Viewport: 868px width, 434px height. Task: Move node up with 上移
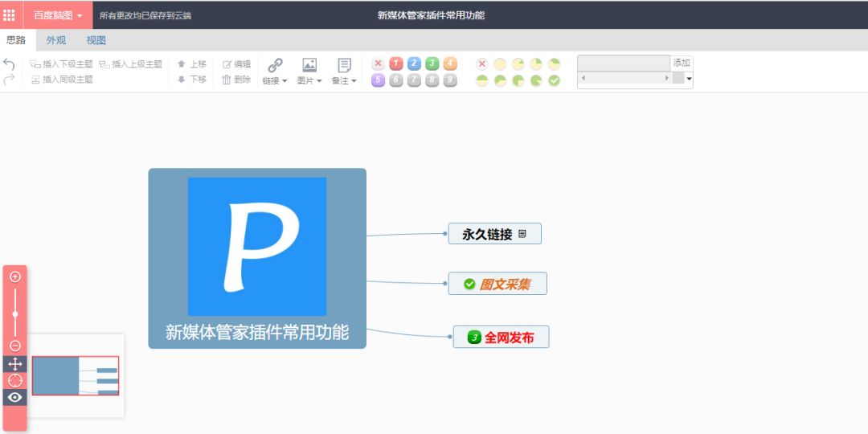tap(191, 64)
